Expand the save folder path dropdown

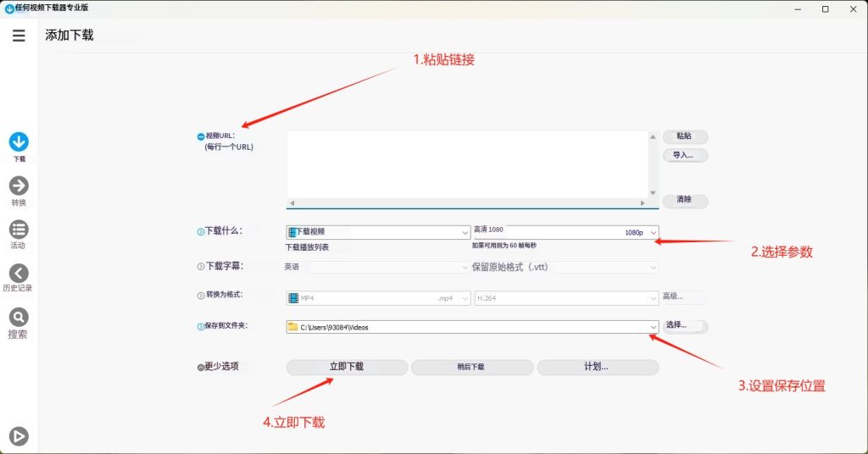click(654, 327)
